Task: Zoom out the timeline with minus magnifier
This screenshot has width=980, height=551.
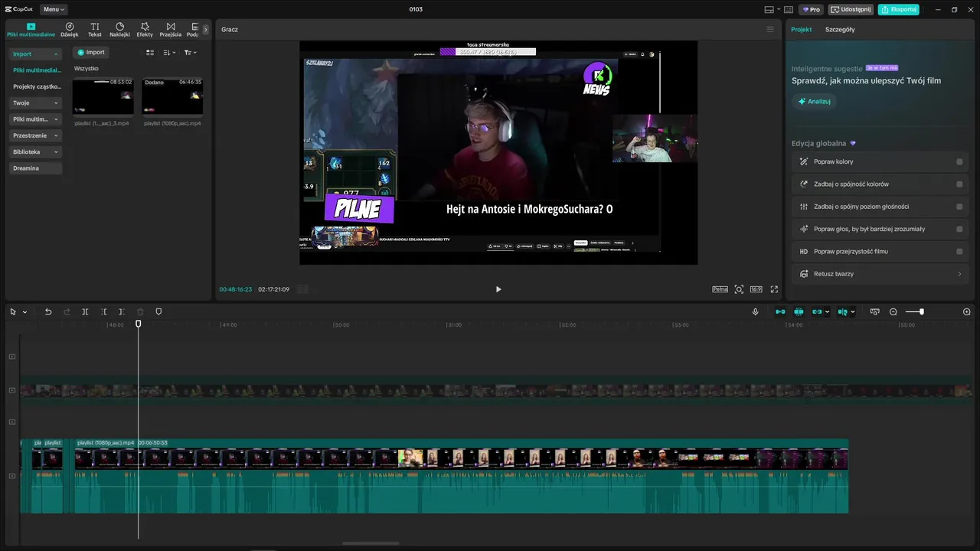Action: [x=893, y=311]
